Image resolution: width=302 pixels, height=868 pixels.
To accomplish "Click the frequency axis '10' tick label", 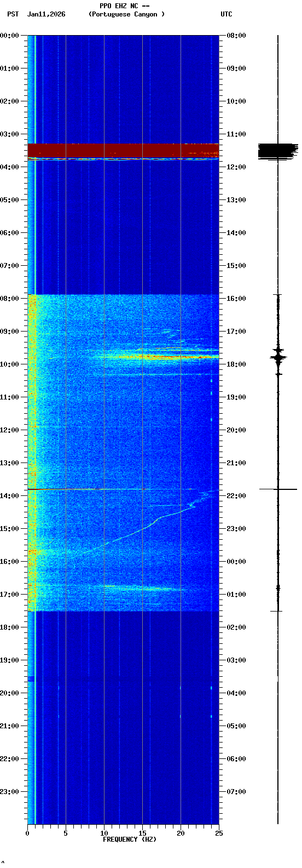I will (x=104, y=833).
